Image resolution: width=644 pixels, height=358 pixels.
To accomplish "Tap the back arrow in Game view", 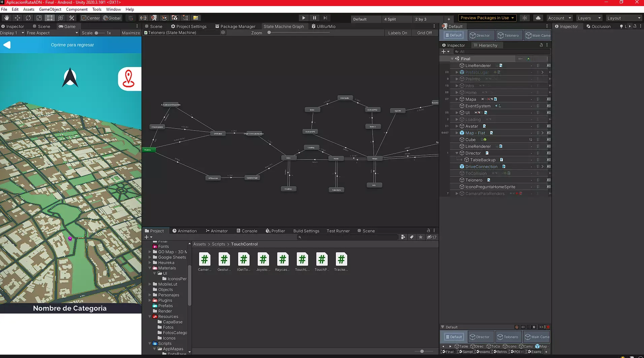I will pos(7,45).
